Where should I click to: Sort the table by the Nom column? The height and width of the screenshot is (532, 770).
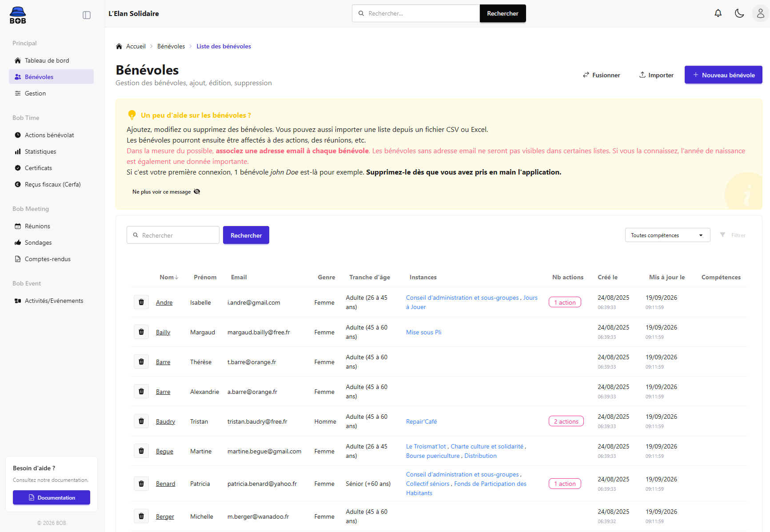169,277
